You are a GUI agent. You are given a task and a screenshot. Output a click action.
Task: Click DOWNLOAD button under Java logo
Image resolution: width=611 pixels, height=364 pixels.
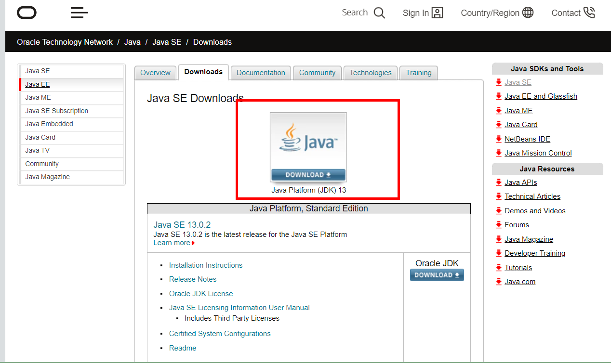308,175
